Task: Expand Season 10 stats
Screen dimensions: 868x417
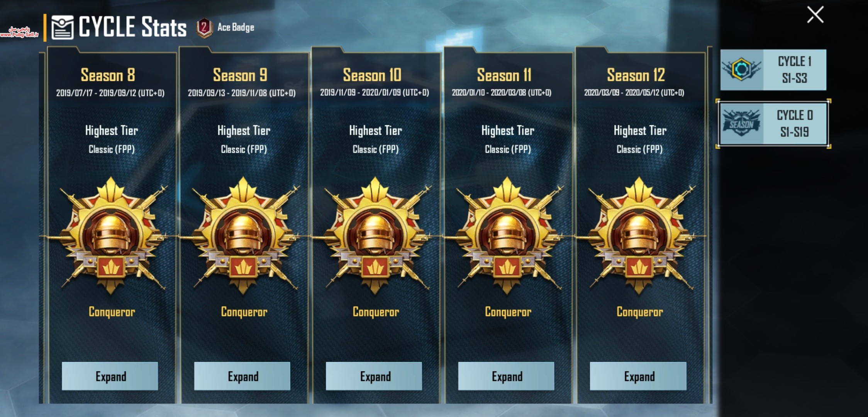Action: tap(374, 376)
